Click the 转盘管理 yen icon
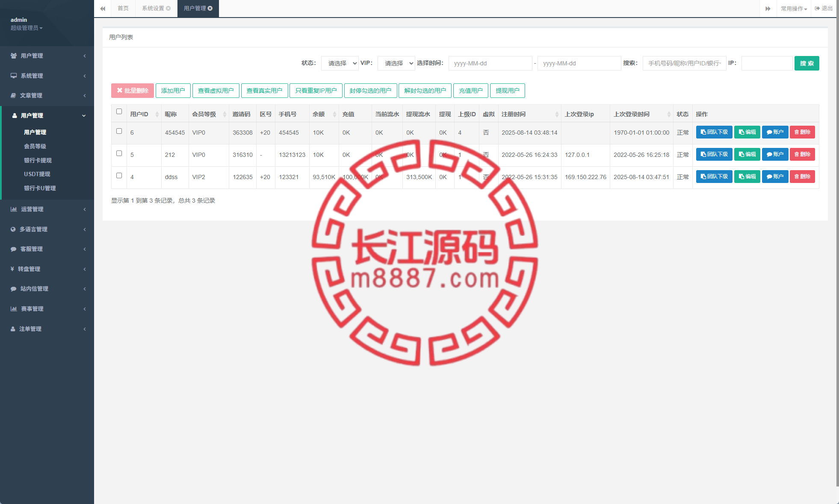Viewport: 839px width, 504px height. [x=12, y=269]
